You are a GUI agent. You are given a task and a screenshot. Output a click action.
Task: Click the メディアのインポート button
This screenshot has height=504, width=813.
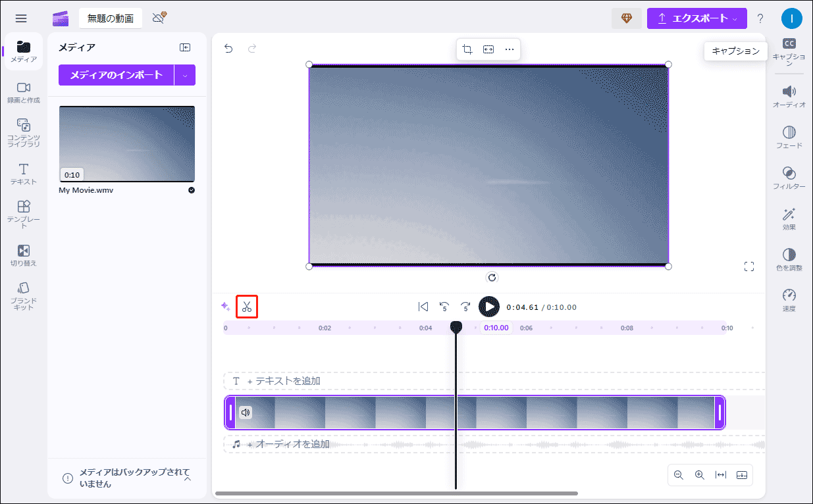coord(116,75)
